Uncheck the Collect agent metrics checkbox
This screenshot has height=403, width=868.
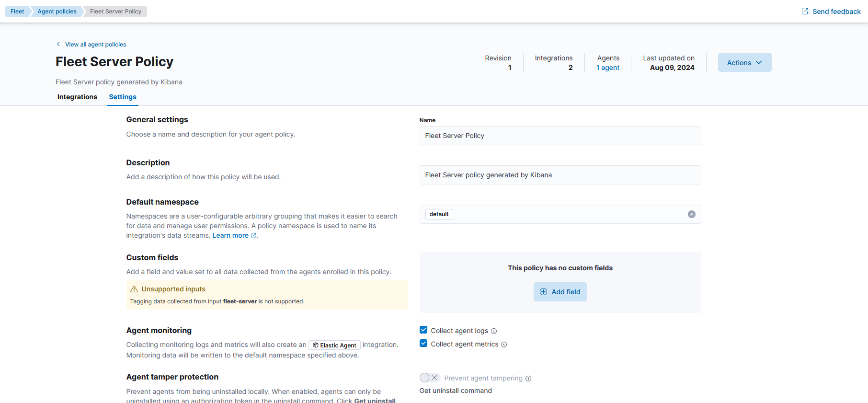click(423, 344)
